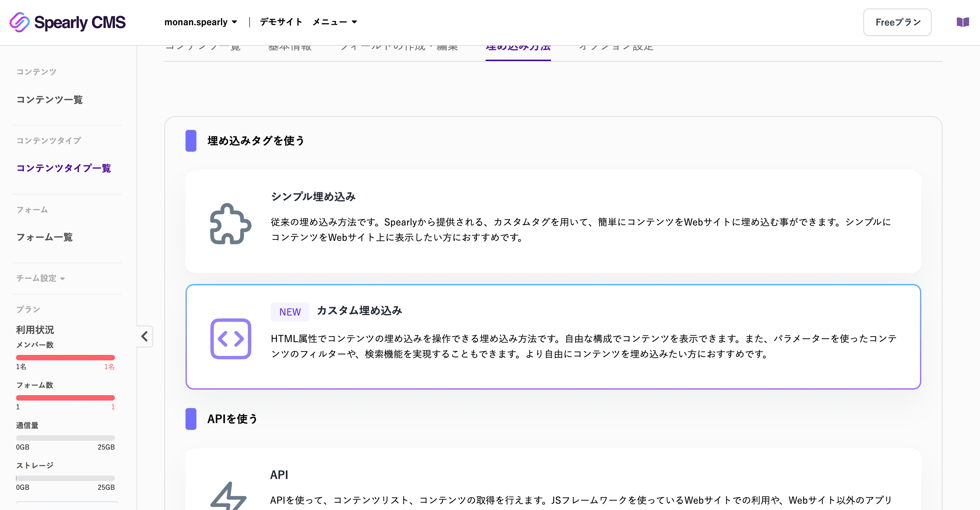Click the フォーム数 usage bar
Viewport: 980px width, 510px height.
click(65, 397)
